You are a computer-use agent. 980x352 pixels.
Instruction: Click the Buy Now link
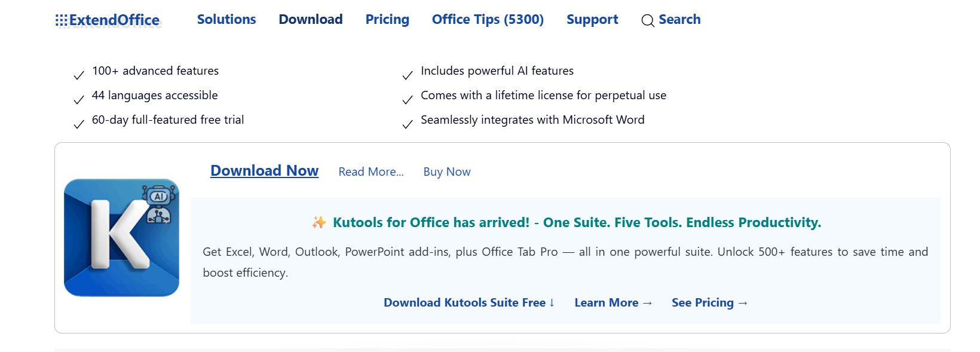447,172
